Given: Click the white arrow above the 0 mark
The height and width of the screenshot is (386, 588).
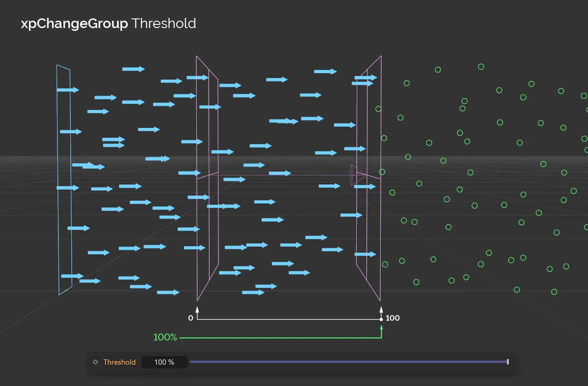Looking at the screenshot, I should pos(197,309).
